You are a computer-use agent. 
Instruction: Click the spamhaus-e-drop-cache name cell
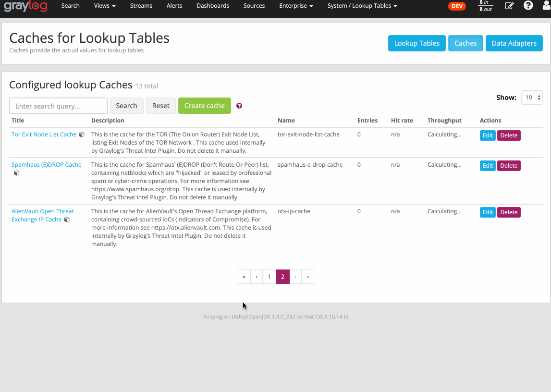tap(310, 165)
